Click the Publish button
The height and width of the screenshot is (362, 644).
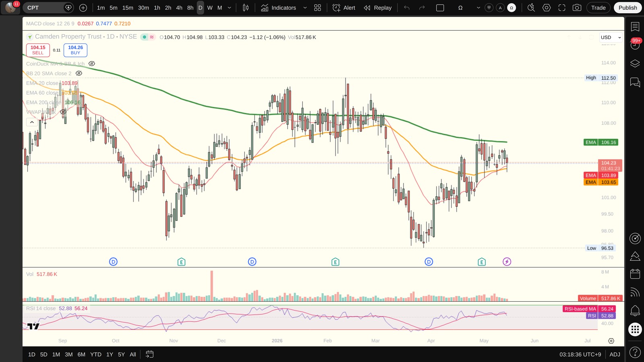[x=627, y=8]
